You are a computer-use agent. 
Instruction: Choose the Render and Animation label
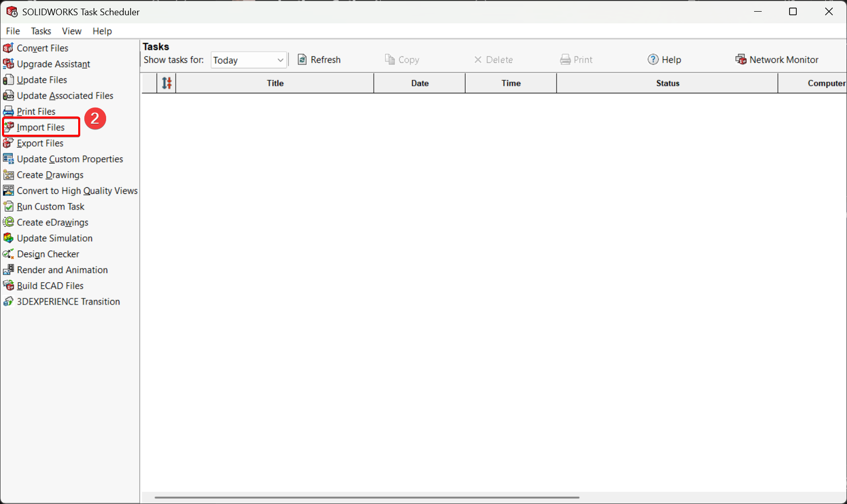[x=62, y=270]
